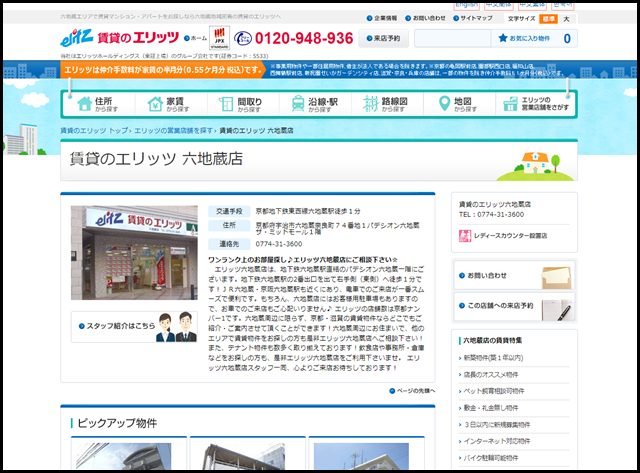Click the route map 路線図 icon
Screen dimensions: 640x473
tap(370, 104)
